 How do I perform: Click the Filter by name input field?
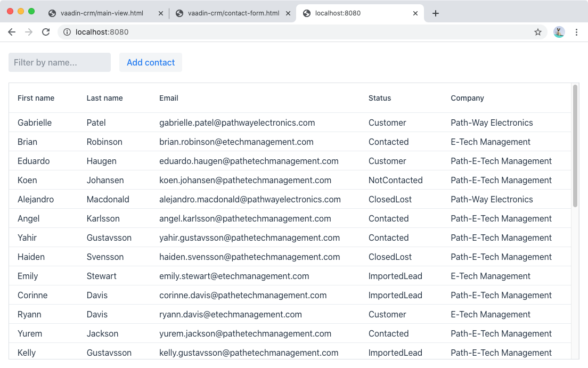click(x=59, y=62)
